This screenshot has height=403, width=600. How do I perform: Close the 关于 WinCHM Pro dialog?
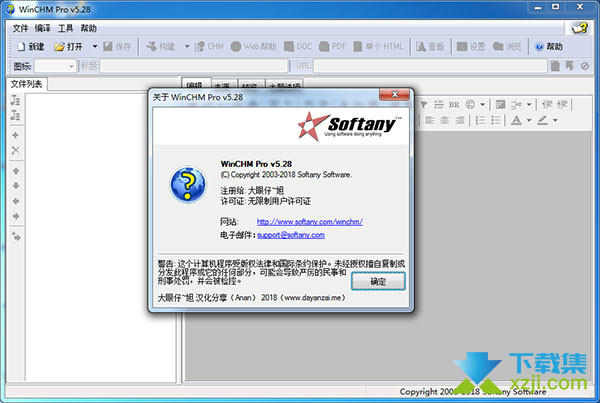[395, 94]
